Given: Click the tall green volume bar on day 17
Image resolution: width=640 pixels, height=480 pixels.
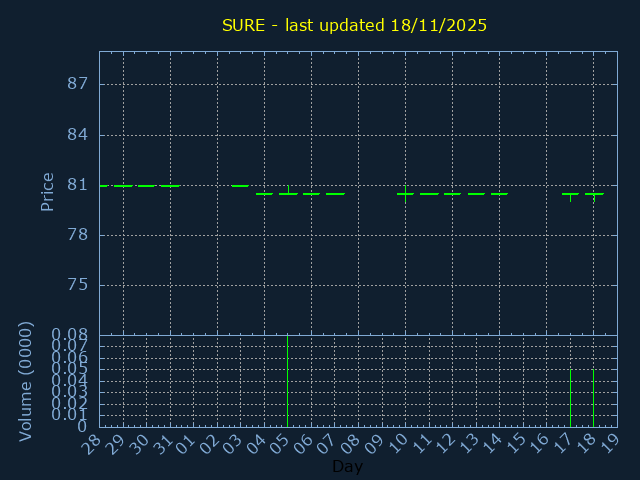Looking at the screenshot, I should [x=570, y=398].
